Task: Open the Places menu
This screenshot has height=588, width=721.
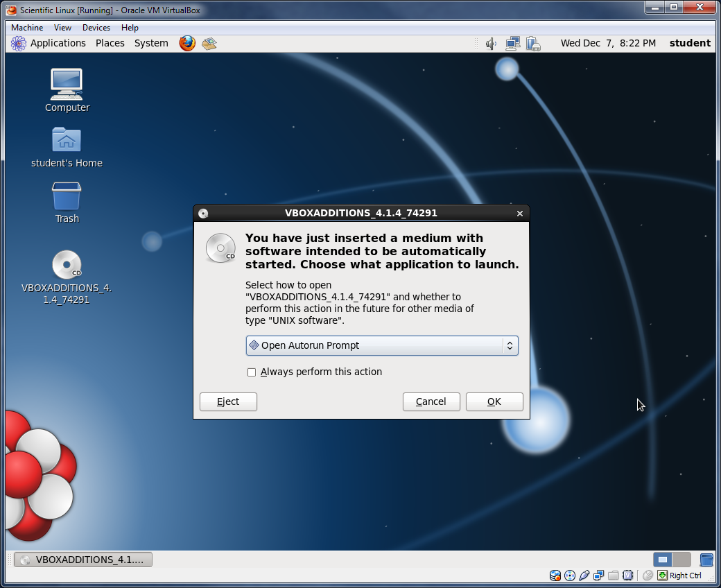Action: pyautogui.click(x=110, y=43)
